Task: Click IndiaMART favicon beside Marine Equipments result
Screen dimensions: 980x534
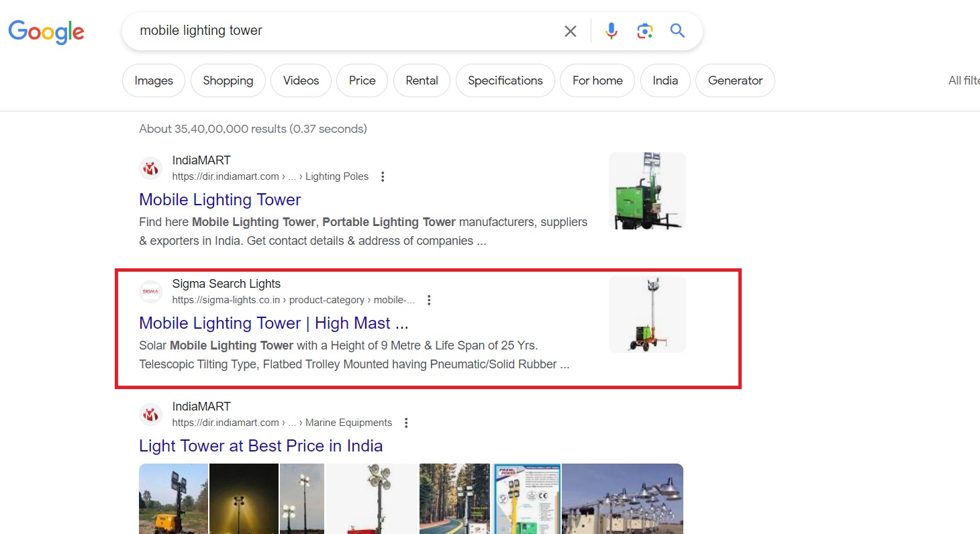Action: point(151,415)
